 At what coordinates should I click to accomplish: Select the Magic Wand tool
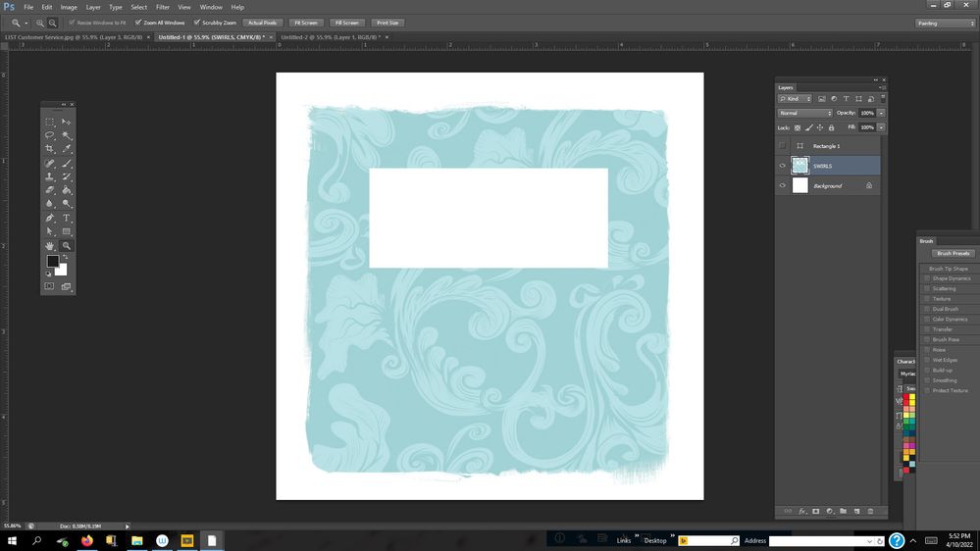point(67,135)
